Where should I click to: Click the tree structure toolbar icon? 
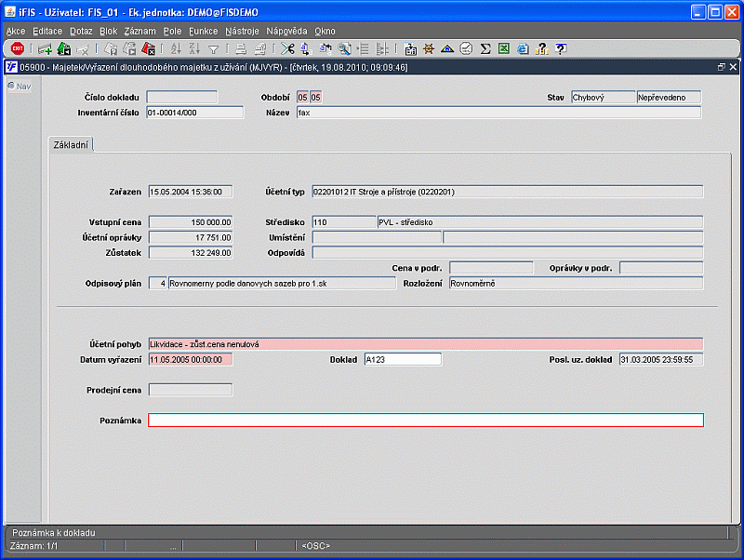pos(382,49)
